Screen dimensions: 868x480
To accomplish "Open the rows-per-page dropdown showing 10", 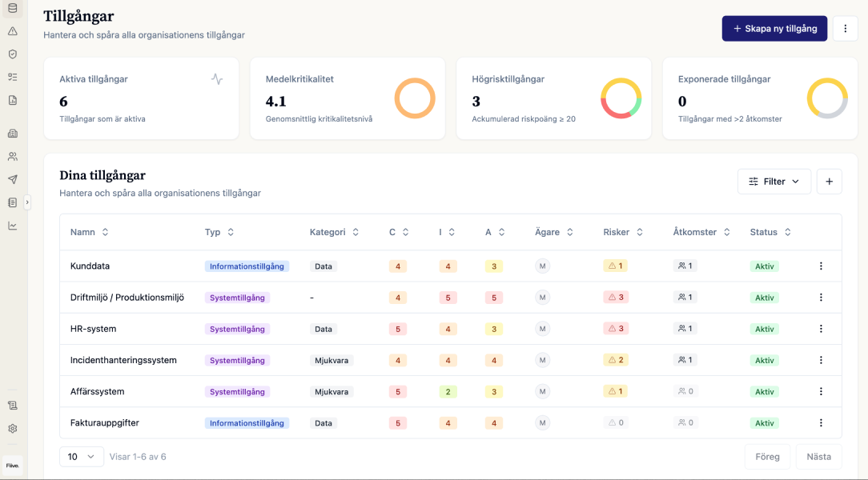I will pyautogui.click(x=82, y=457).
